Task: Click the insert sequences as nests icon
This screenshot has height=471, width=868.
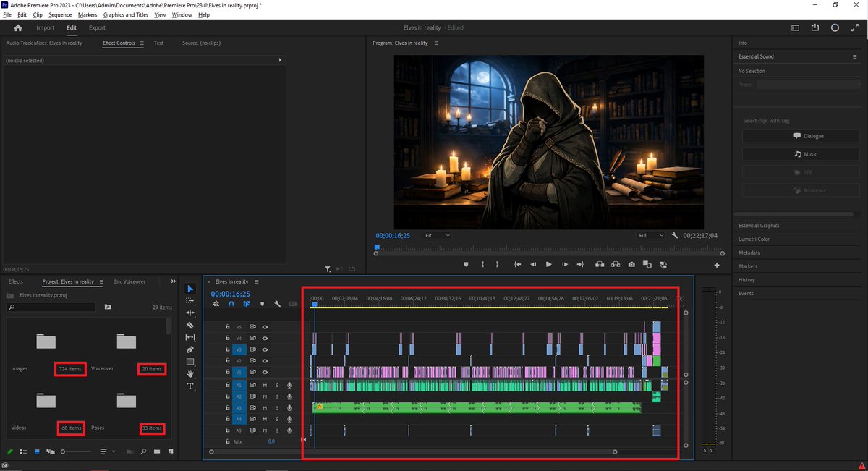Action: coord(216,304)
